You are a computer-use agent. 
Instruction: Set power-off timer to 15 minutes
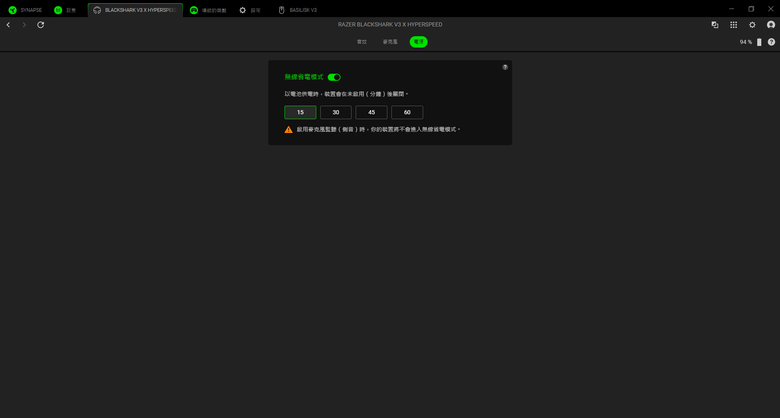300,112
